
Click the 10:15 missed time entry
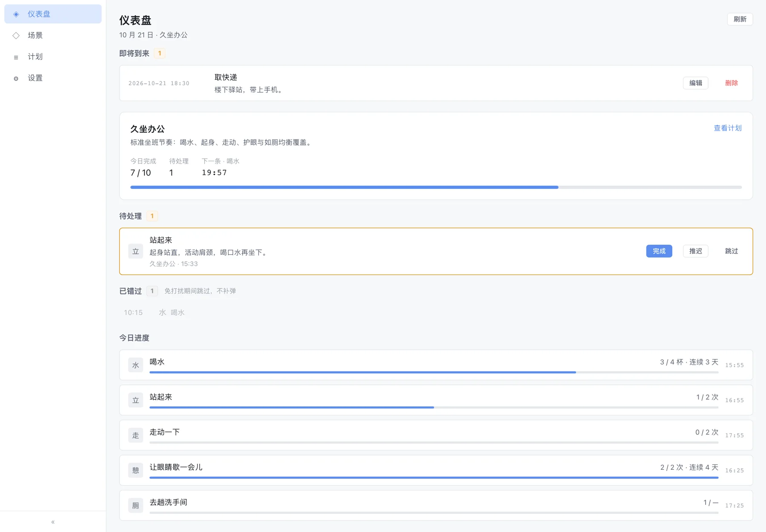pyautogui.click(x=133, y=312)
